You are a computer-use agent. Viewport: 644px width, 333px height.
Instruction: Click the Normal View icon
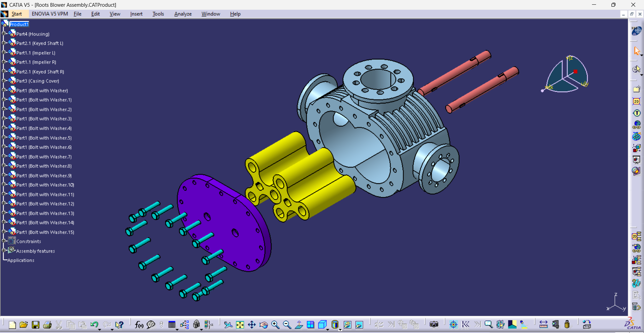tap(299, 325)
